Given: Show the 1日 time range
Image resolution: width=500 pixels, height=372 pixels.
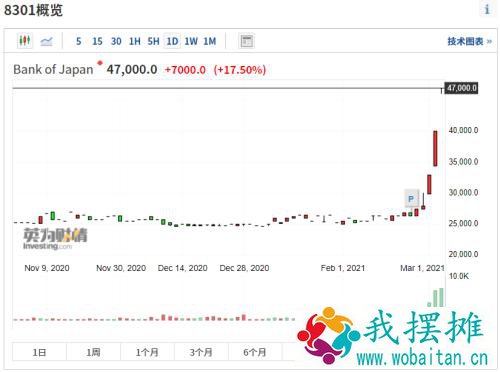Looking at the screenshot, I should click(x=39, y=352).
